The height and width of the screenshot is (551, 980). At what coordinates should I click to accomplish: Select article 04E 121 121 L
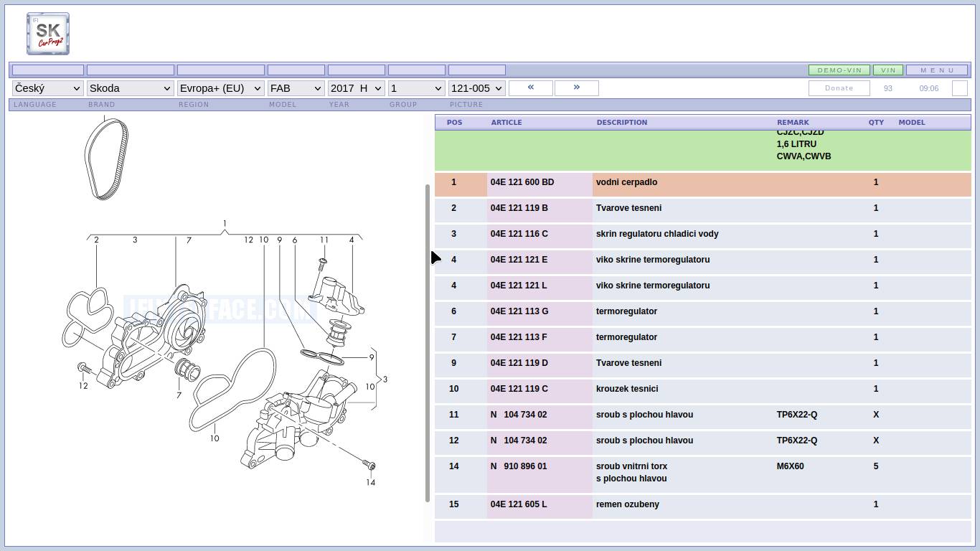coord(519,286)
